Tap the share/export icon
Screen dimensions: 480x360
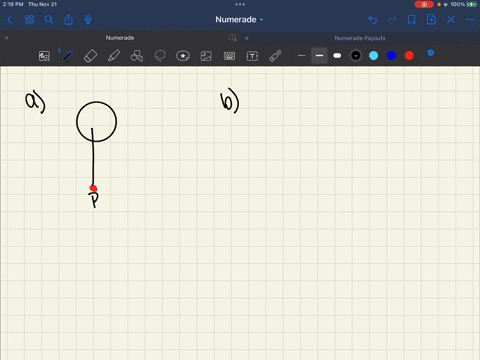(68, 20)
